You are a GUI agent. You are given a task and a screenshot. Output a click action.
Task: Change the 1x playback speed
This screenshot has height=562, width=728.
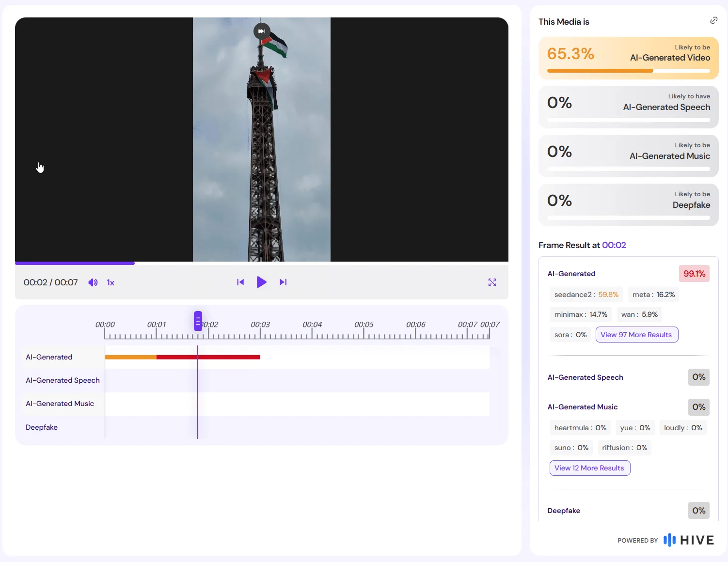111,282
